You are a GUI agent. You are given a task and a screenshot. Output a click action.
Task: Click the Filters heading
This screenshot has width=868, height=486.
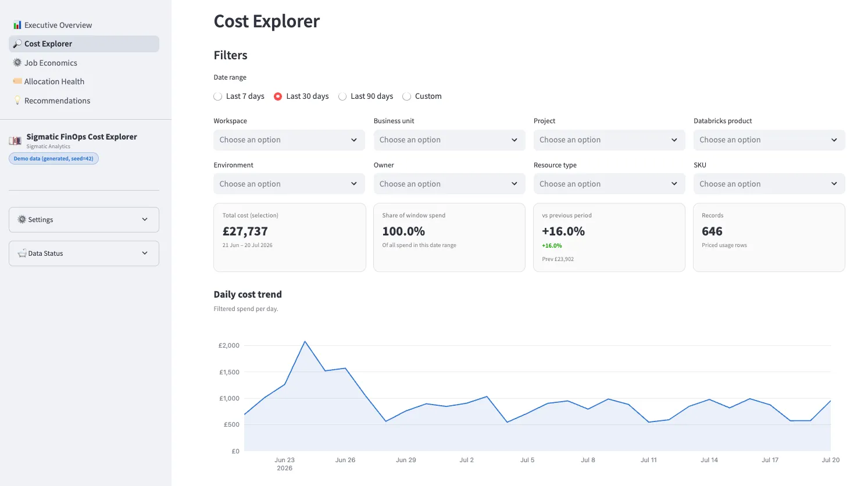point(231,55)
